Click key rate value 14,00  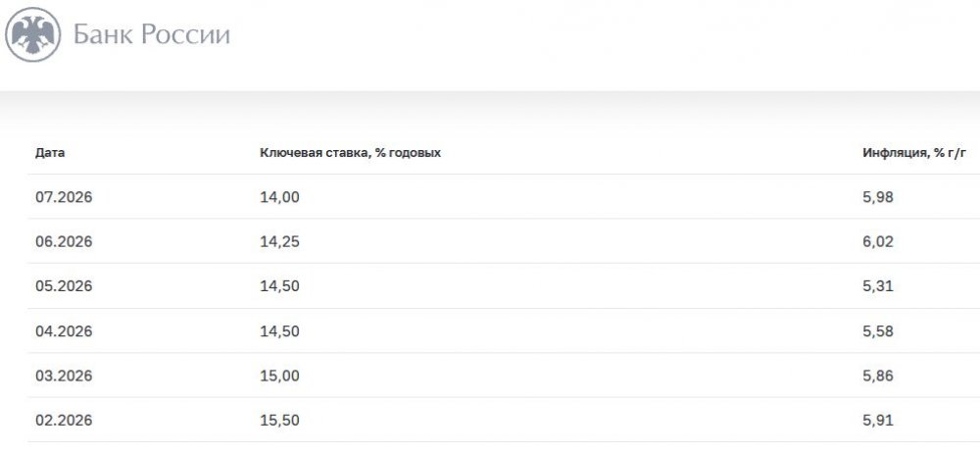[x=279, y=197]
